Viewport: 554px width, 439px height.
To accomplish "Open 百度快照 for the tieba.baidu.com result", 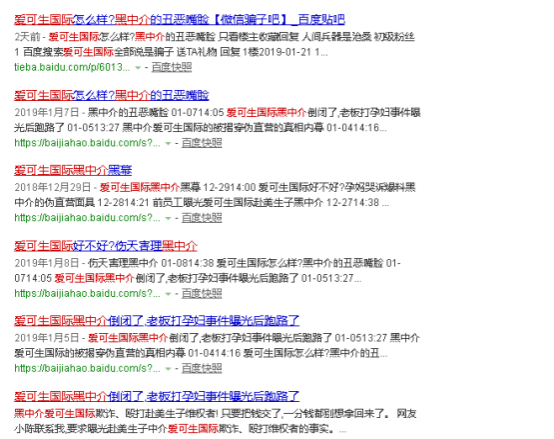I will [172, 67].
